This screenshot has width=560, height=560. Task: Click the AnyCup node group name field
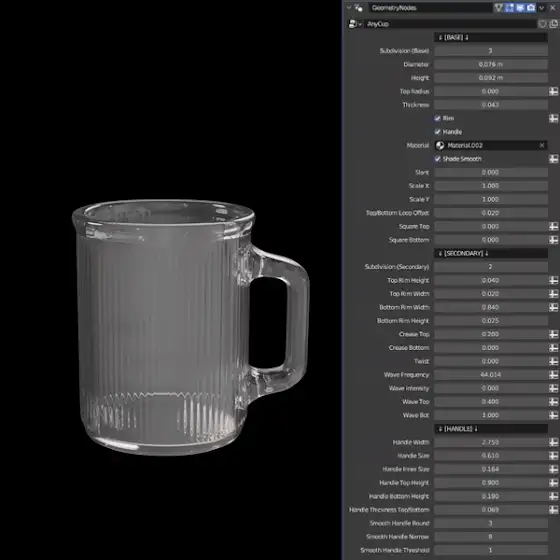pos(450,24)
